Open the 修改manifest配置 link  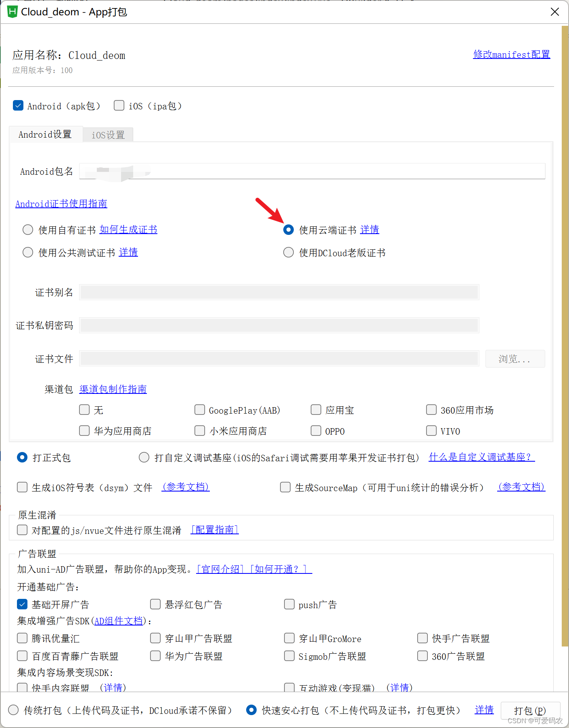pyautogui.click(x=511, y=54)
